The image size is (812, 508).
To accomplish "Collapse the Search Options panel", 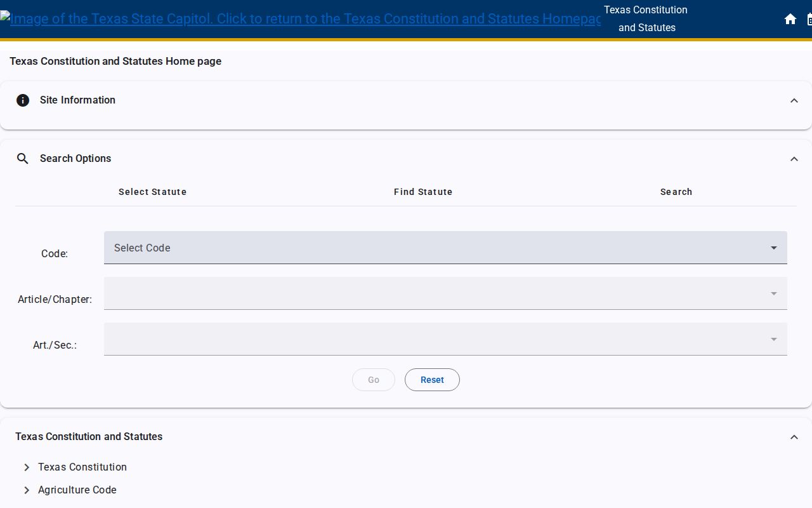I will tap(794, 159).
